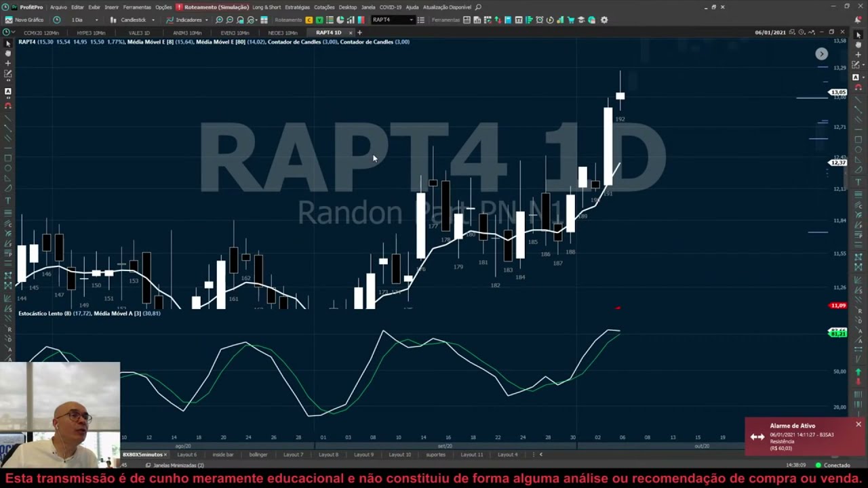Click the red-green arrows icon in toolbar
The height and width of the screenshot is (488, 868).
(497, 20)
